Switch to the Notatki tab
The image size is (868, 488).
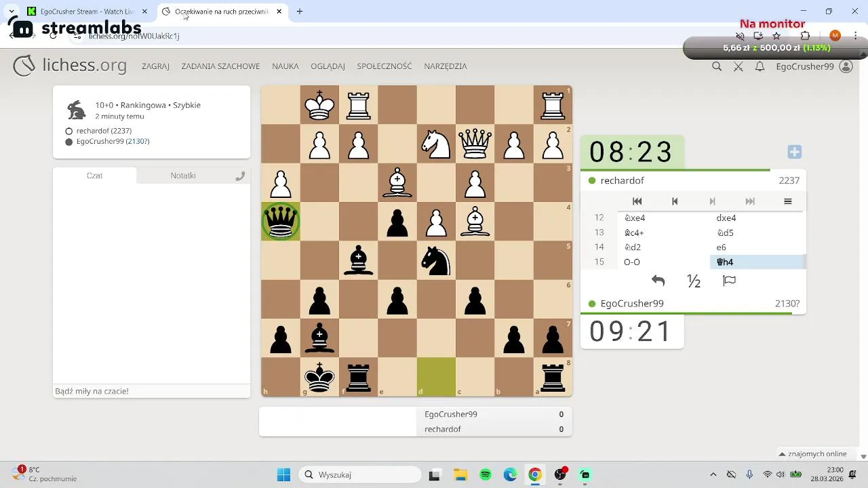click(x=183, y=176)
